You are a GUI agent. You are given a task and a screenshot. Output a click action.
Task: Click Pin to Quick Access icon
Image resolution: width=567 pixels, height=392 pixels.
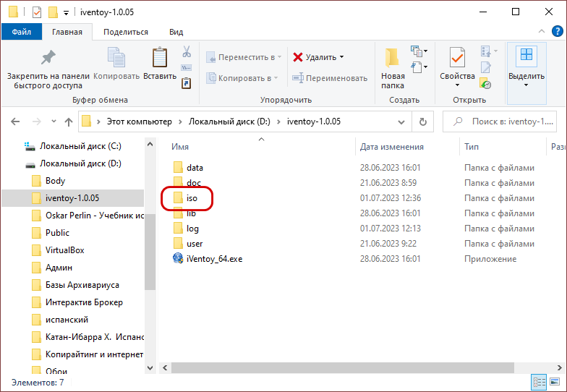[48, 57]
